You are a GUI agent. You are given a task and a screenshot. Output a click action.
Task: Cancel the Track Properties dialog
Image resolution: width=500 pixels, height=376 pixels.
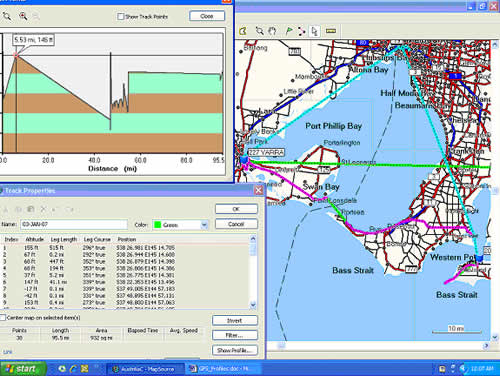coord(236,224)
